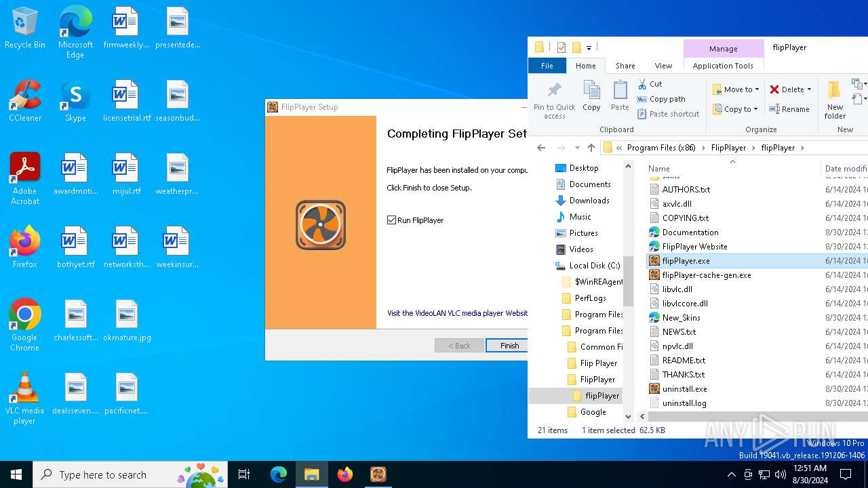Select the Google Chrome desktop shortcut
The image size is (868, 488).
25,325
